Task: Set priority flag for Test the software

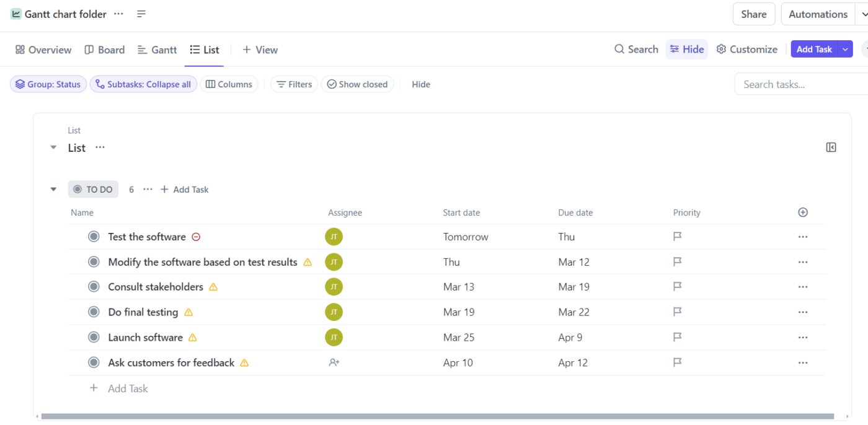Action: point(678,237)
